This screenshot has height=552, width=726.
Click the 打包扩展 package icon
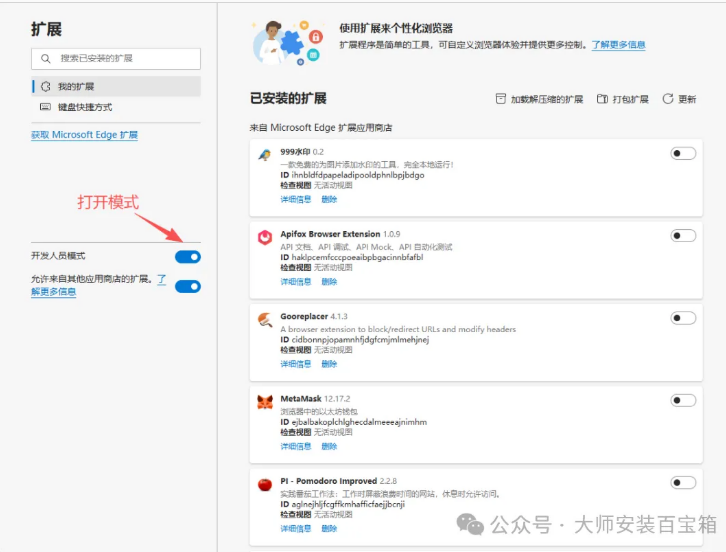click(x=603, y=99)
